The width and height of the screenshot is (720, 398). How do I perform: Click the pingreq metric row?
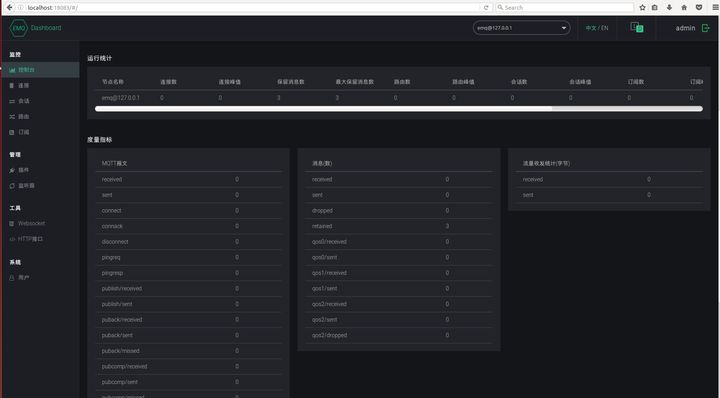point(189,258)
